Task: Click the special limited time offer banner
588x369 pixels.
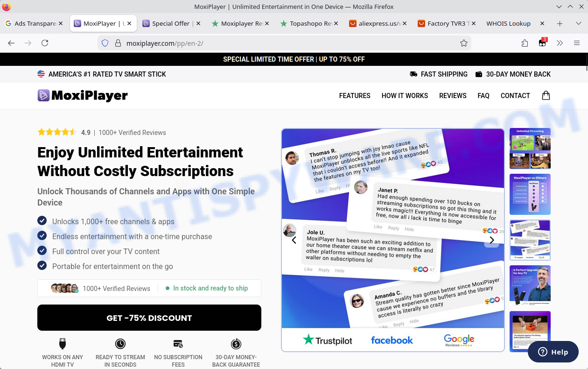Action: click(294, 59)
